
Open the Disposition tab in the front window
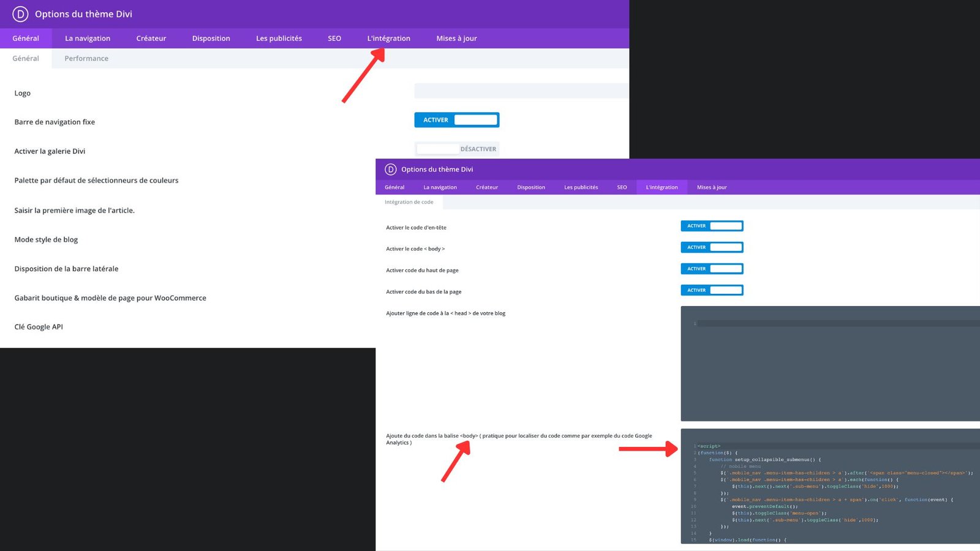coord(531,187)
